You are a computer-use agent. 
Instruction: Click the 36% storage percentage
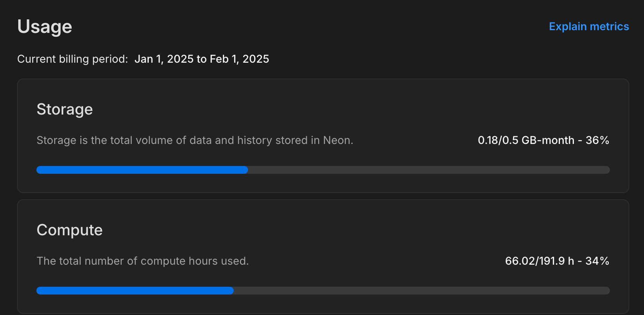pos(597,140)
